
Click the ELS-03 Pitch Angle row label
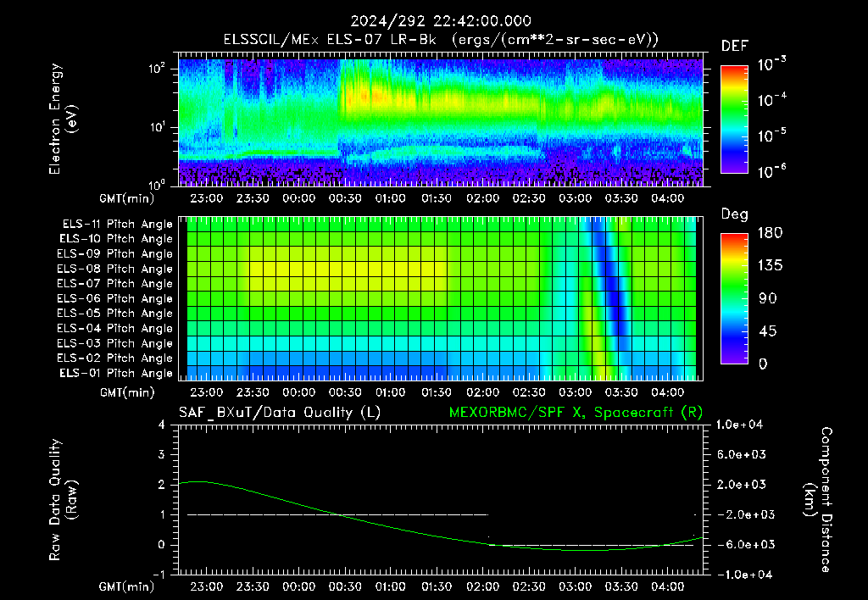click(x=114, y=343)
